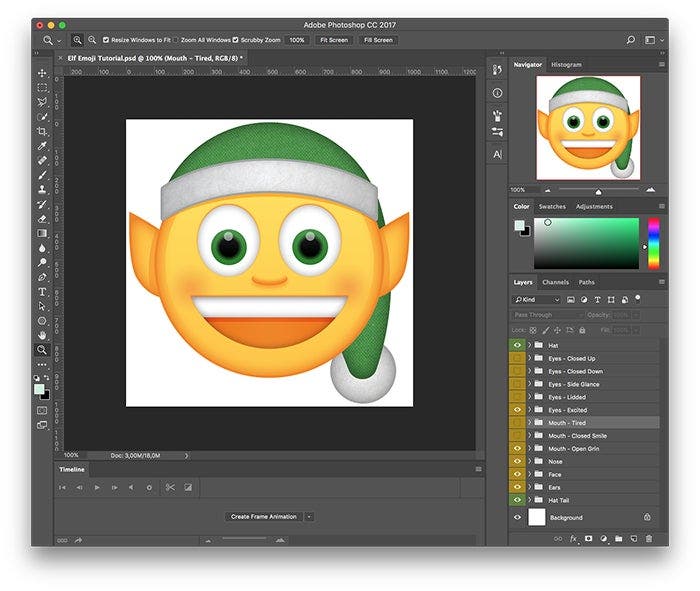The width and height of the screenshot is (700, 591).
Task: Expand the Mouth - Tired group
Action: pos(529,423)
